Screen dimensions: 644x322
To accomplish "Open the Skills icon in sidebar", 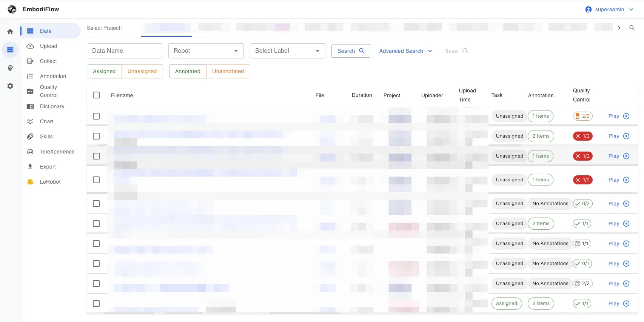I will pyautogui.click(x=30, y=136).
